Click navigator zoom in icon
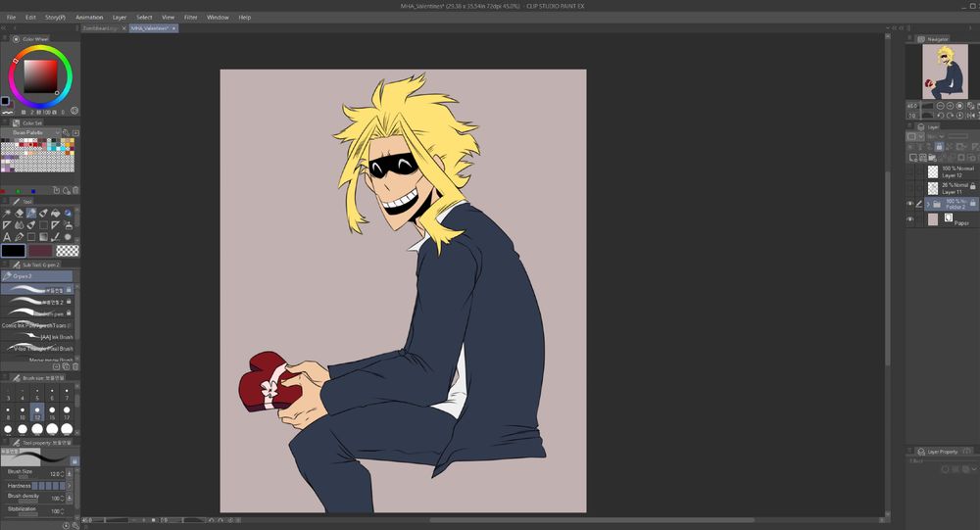980x530 pixels. click(950, 106)
